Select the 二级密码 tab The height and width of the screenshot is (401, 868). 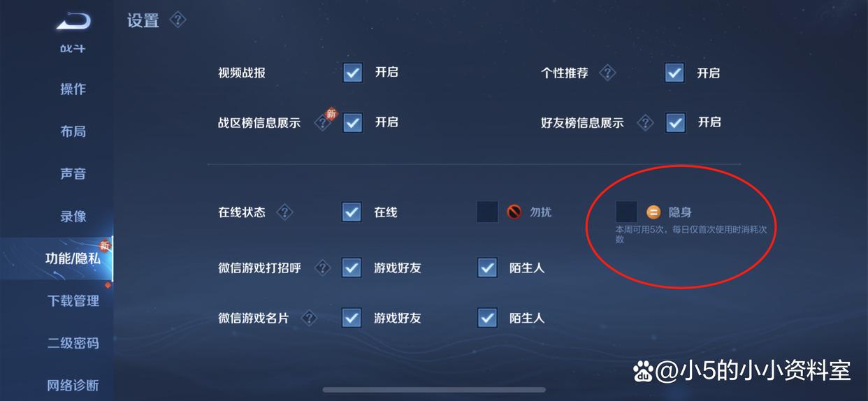(x=73, y=344)
